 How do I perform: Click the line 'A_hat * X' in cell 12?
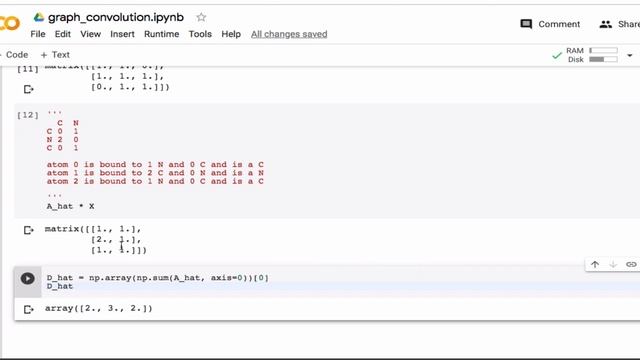(x=70, y=207)
